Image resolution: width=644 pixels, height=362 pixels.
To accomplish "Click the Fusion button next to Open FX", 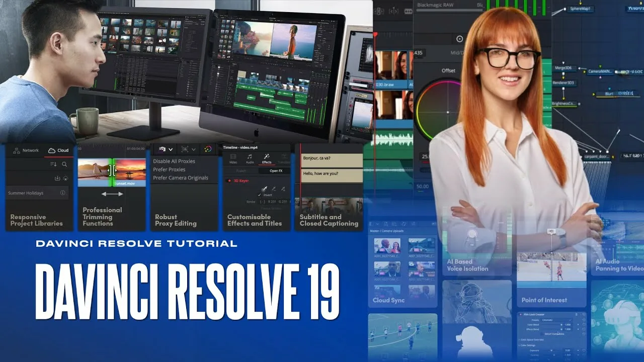I will (x=241, y=171).
